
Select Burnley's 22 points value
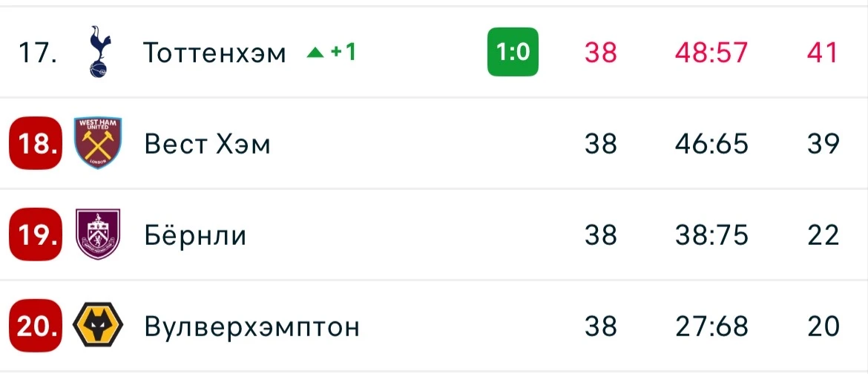pyautogui.click(x=823, y=235)
